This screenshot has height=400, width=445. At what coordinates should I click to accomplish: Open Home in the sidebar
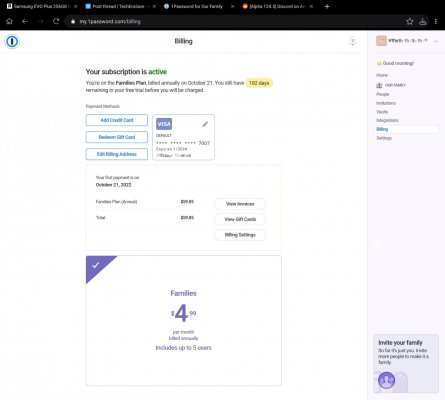pyautogui.click(x=382, y=75)
